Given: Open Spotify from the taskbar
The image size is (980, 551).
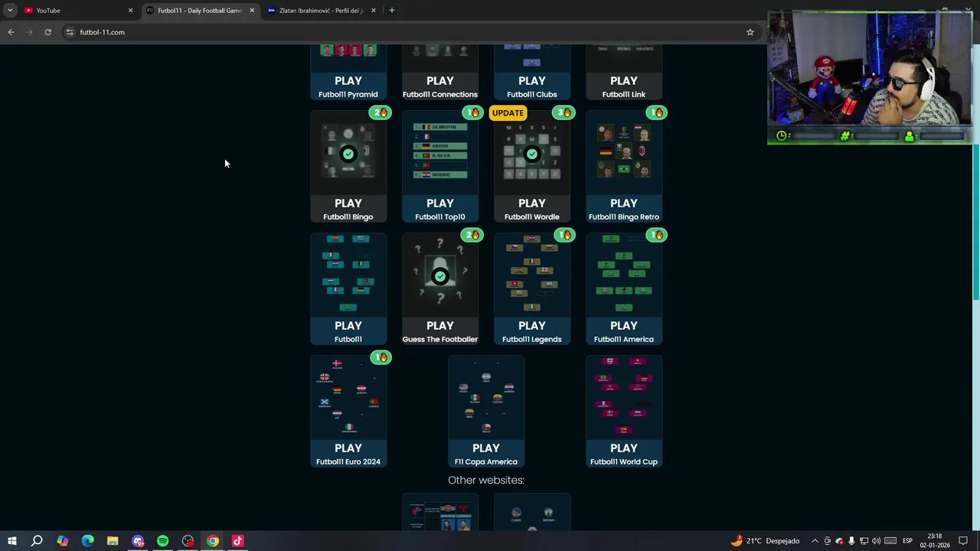Looking at the screenshot, I should [162, 541].
